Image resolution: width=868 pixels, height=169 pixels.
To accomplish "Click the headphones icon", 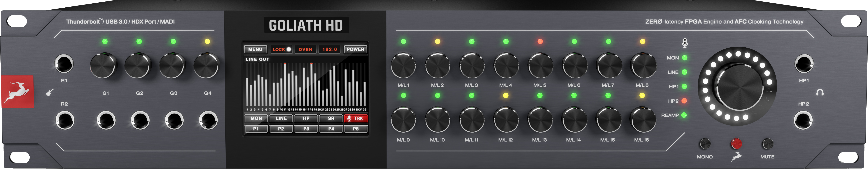I will tap(820, 92).
